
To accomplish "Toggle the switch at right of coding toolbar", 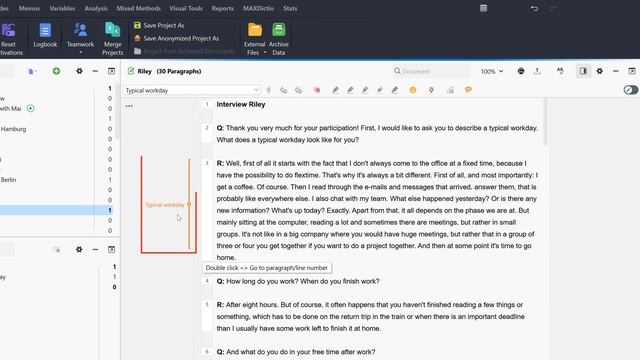I will pos(631,90).
